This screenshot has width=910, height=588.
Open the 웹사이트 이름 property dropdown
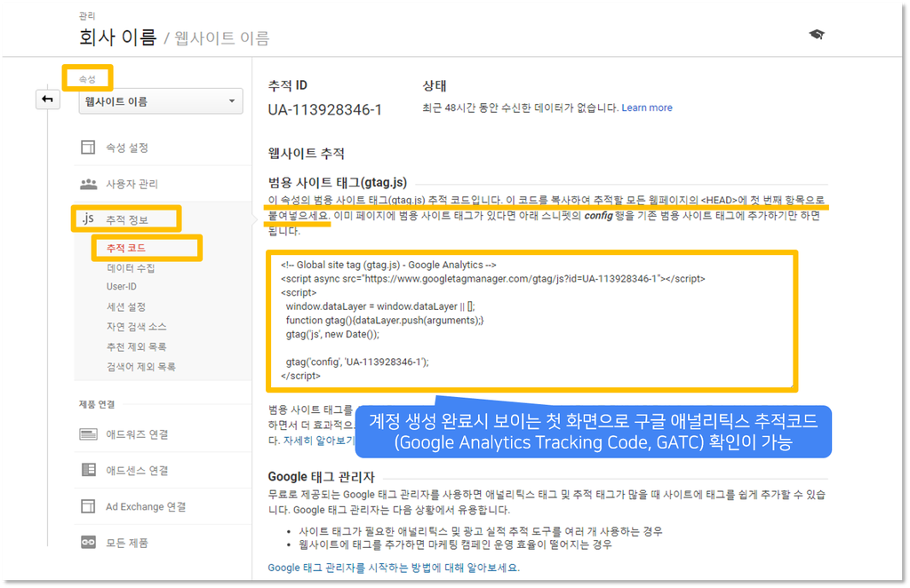tap(161, 101)
